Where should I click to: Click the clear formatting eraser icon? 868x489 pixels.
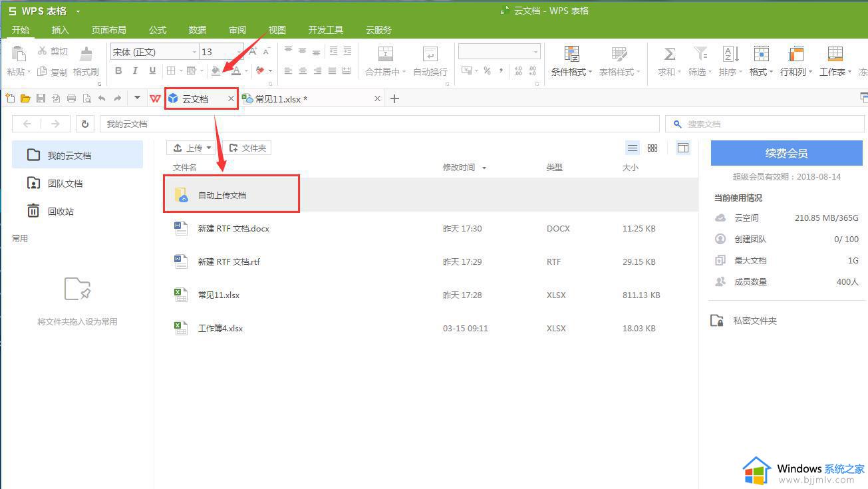tap(260, 71)
